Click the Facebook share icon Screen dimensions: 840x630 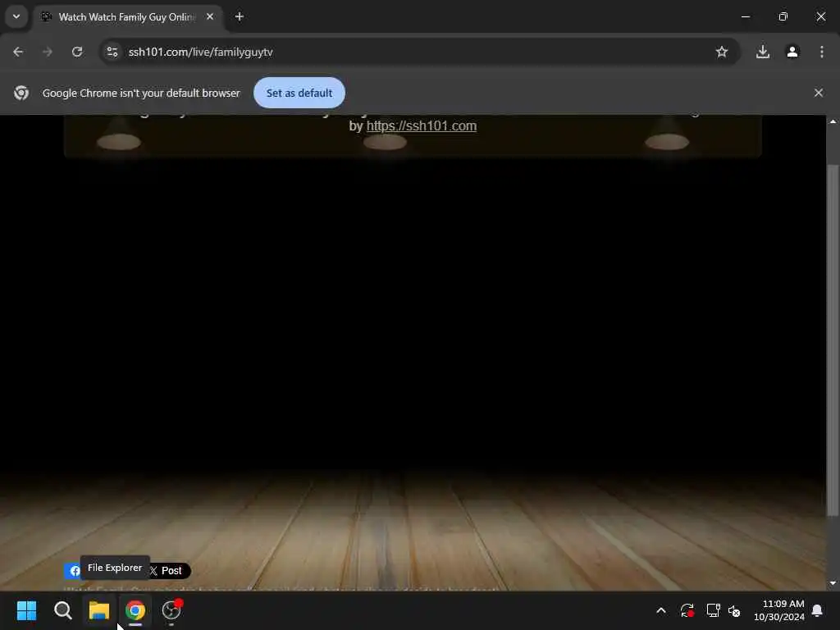72,571
